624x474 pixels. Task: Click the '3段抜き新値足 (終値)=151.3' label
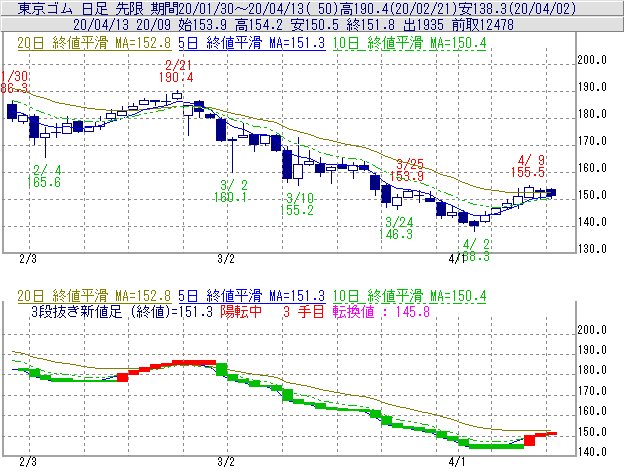pos(122,312)
